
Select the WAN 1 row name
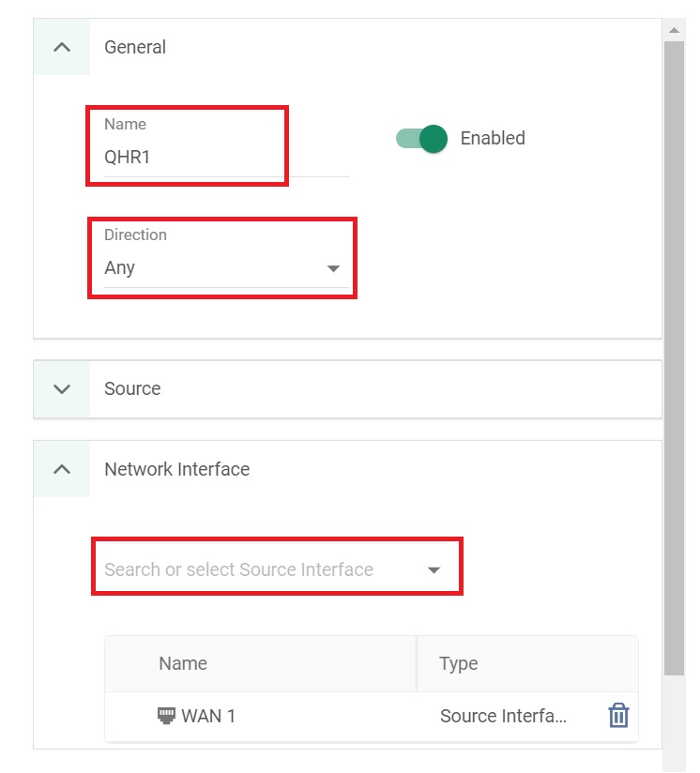pos(208,716)
